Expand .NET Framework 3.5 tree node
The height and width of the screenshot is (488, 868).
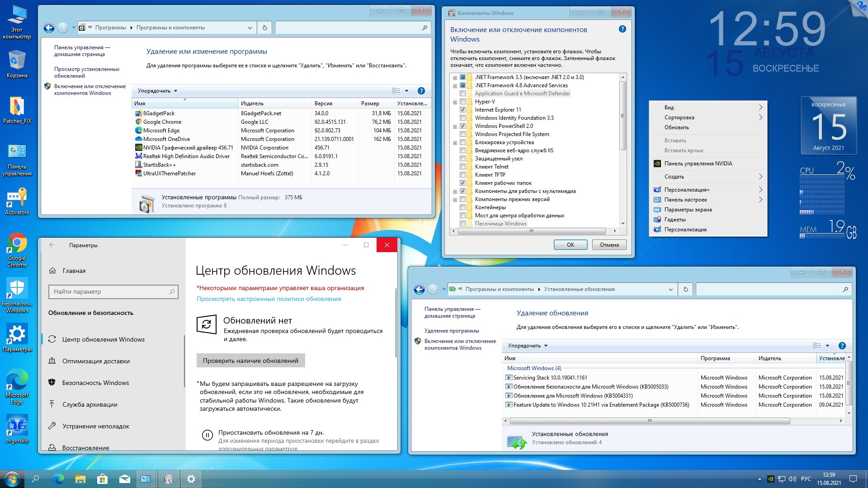pos(455,77)
